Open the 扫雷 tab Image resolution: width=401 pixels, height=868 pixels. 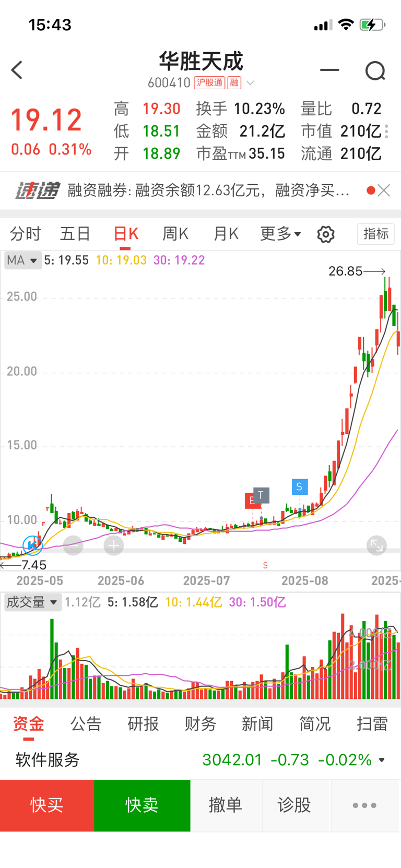(372, 724)
